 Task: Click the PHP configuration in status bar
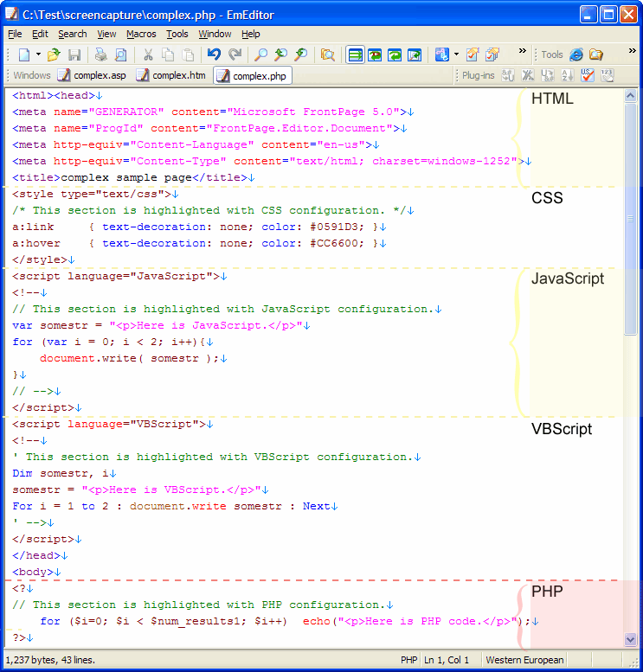(x=408, y=660)
